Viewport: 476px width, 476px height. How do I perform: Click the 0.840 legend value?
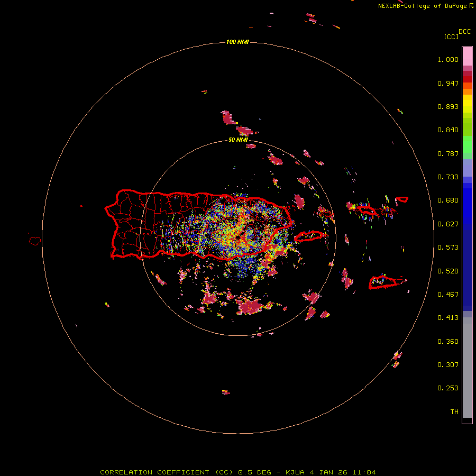click(448, 130)
